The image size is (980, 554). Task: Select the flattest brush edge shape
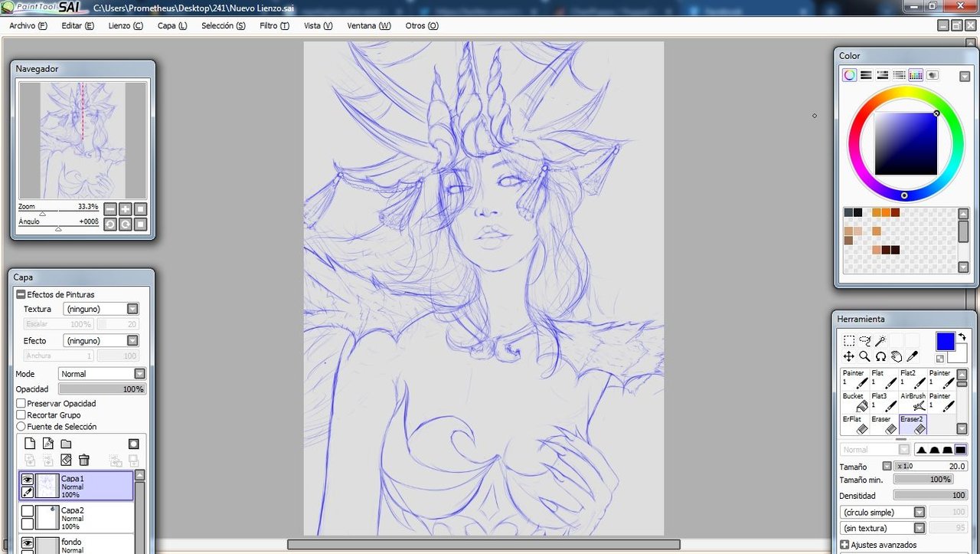pos(961,450)
